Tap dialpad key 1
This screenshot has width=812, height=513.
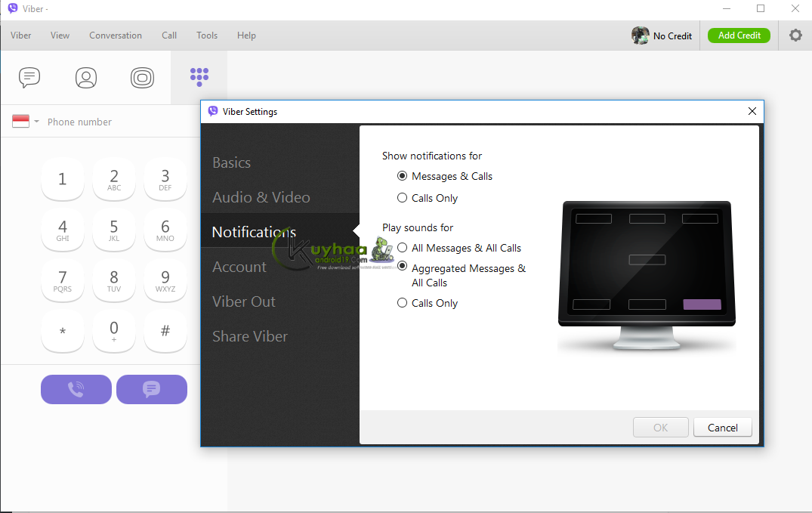coord(63,179)
